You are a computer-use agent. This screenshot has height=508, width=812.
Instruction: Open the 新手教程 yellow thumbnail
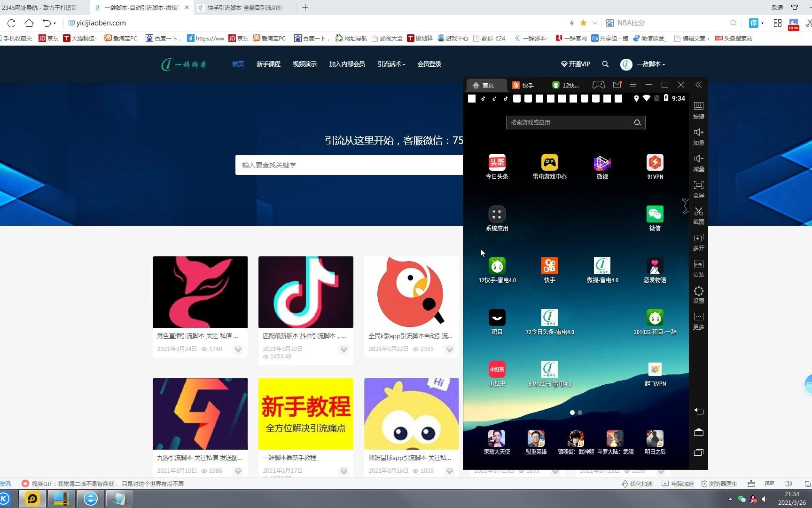pos(305,414)
